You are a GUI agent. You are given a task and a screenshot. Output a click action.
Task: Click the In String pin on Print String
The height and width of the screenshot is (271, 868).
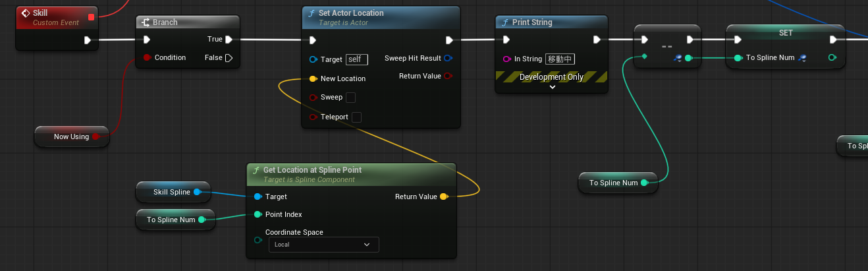506,59
